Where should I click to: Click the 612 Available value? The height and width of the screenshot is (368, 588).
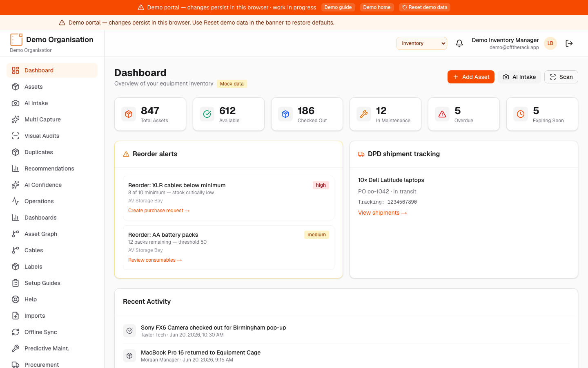point(227,111)
